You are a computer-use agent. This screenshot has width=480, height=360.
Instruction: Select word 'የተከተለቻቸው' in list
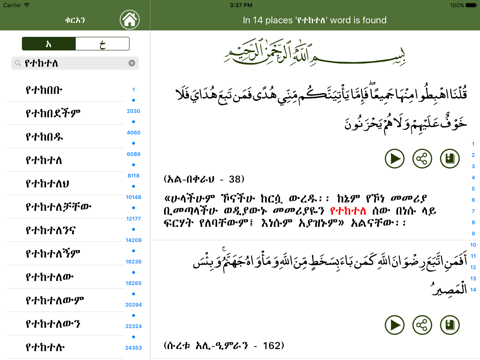(66, 207)
